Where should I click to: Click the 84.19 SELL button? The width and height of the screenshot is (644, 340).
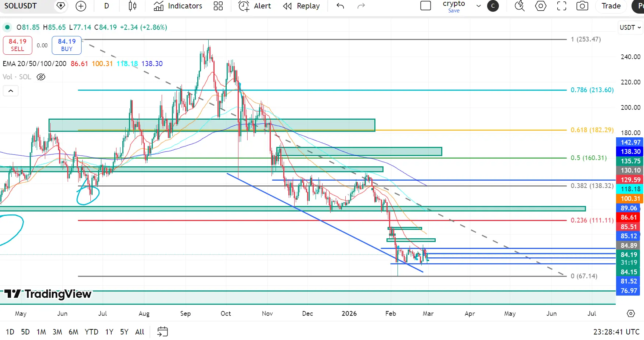point(18,45)
